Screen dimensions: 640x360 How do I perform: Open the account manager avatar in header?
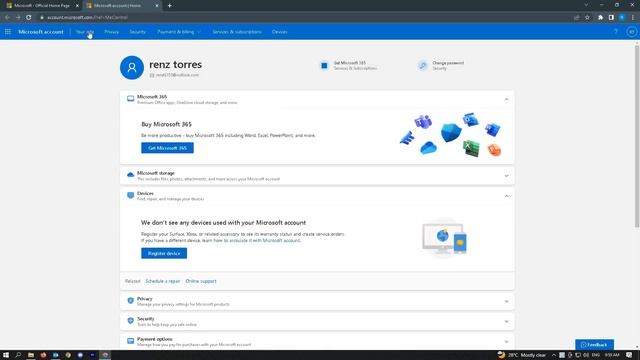[631, 31]
